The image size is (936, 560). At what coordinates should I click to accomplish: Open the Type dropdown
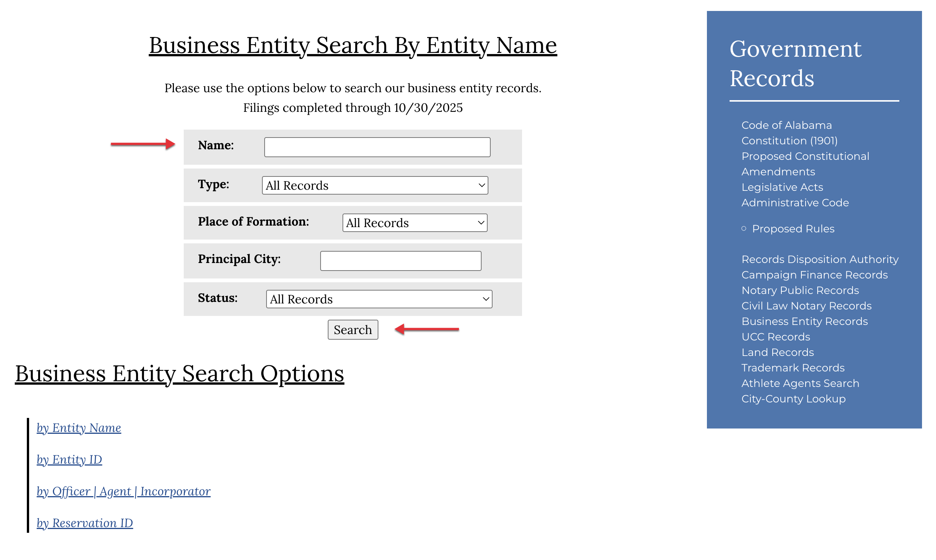(375, 186)
